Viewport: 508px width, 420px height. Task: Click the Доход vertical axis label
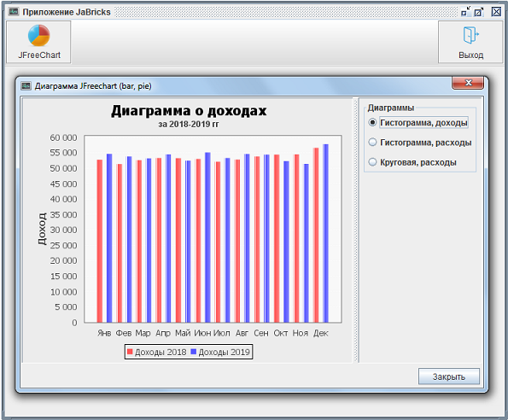42,229
